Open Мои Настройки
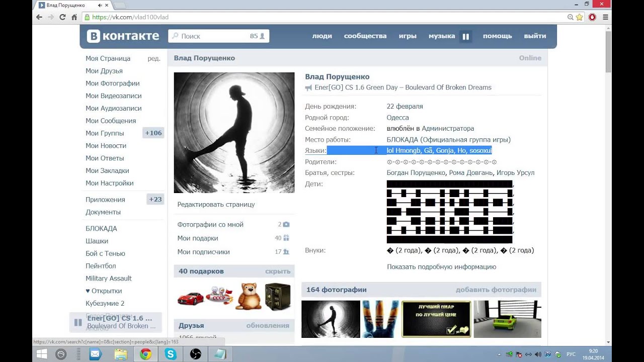 point(110,184)
